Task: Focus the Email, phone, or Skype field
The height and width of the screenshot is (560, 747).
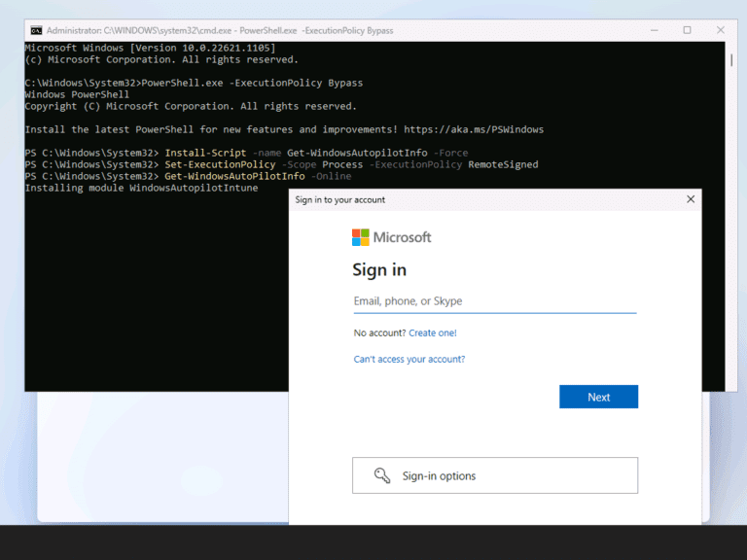Action: (x=494, y=301)
